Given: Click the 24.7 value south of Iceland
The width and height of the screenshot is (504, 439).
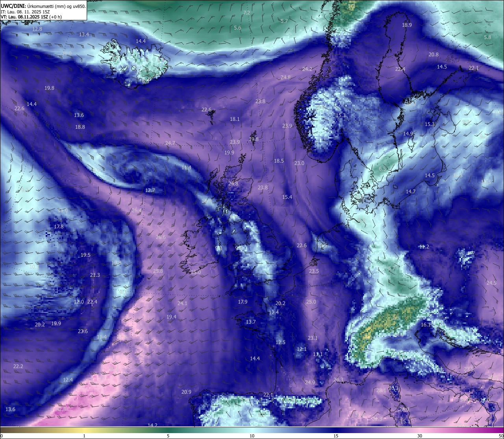Looking at the screenshot, I should tap(170, 143).
